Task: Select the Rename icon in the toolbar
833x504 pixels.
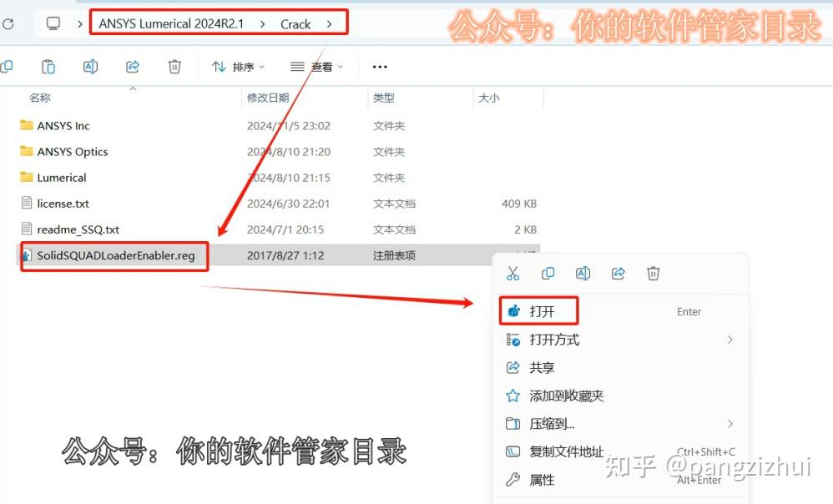Action: pos(90,66)
